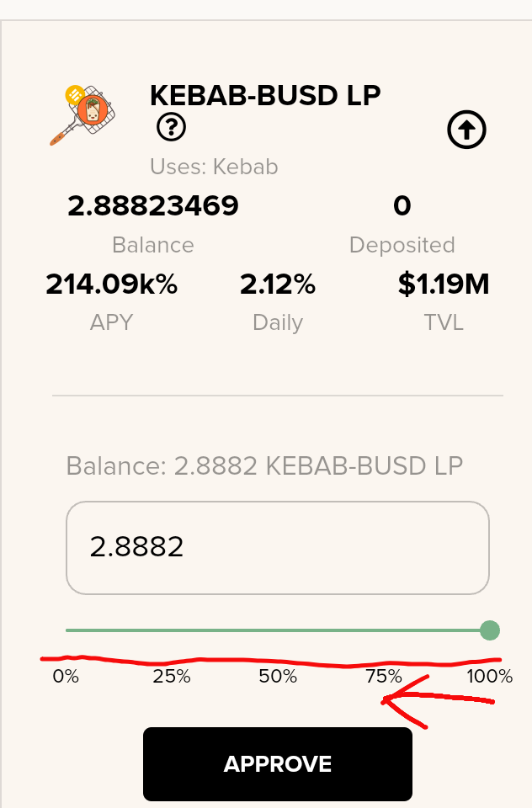Click the green slider handle
This screenshot has height=808, width=532.
click(490, 630)
